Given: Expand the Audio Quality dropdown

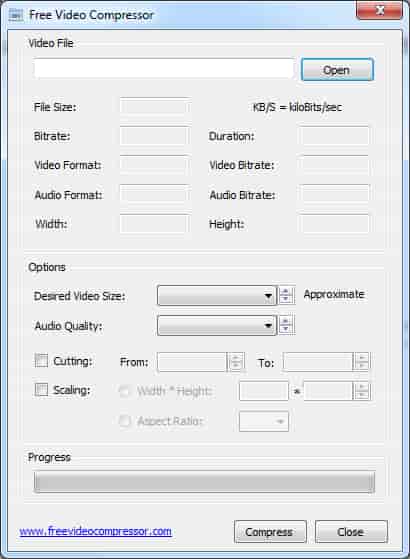Looking at the screenshot, I should [217, 325].
